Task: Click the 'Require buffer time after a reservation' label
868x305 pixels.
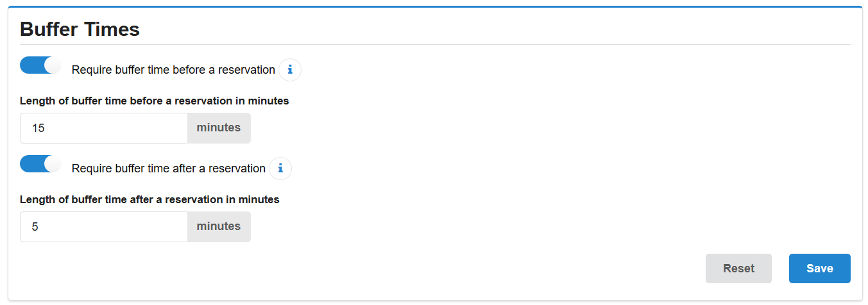Action: coord(168,169)
